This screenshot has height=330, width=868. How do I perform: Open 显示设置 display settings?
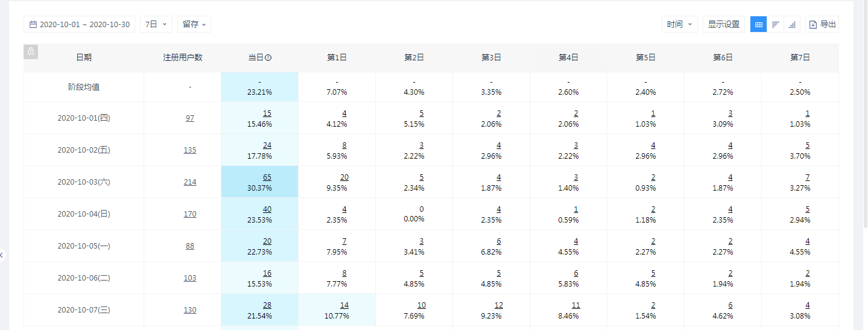pos(724,25)
